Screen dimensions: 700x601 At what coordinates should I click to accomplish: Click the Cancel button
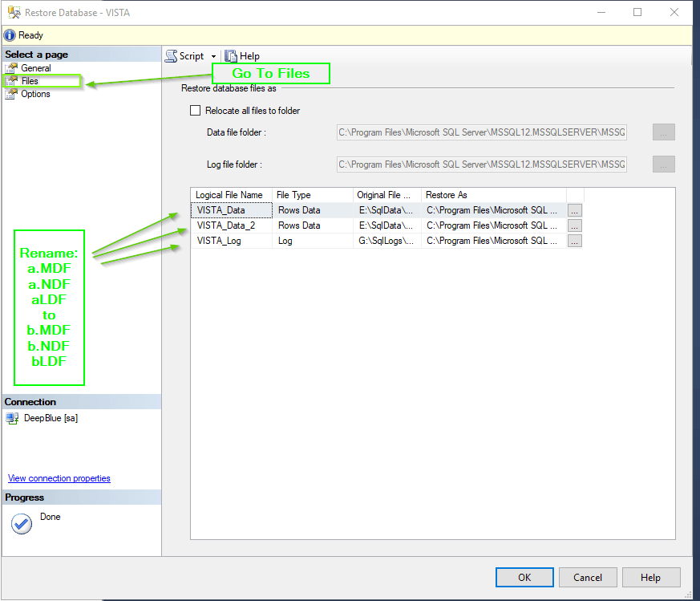click(587, 578)
